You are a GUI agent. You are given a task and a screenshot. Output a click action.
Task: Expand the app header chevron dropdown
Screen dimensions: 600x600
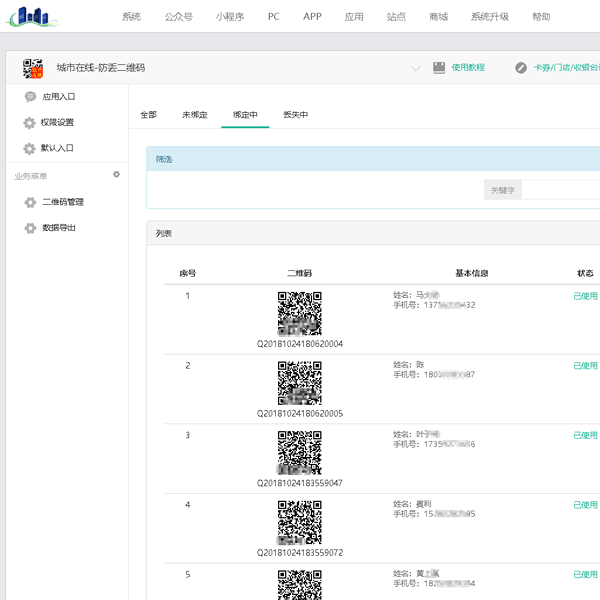point(415,68)
